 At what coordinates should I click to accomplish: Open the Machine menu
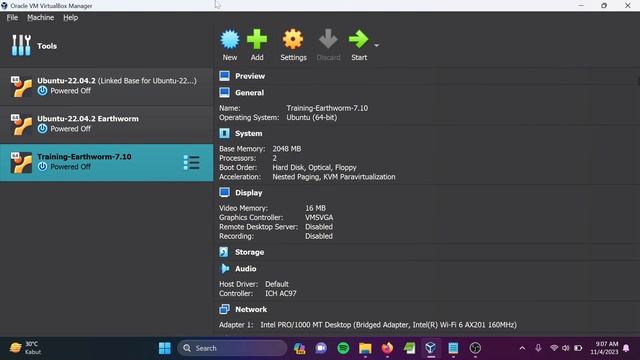pos(40,18)
